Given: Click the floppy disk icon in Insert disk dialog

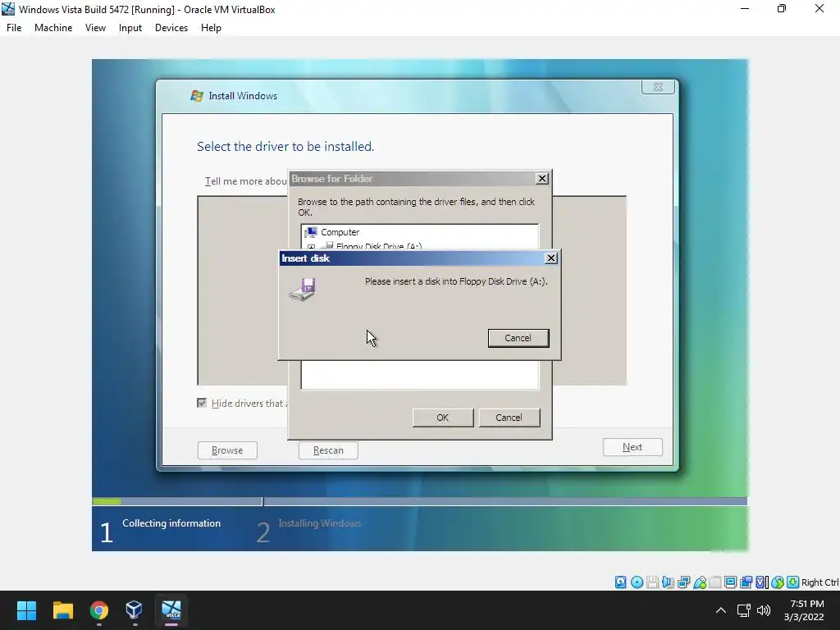Looking at the screenshot, I should click(x=303, y=290).
